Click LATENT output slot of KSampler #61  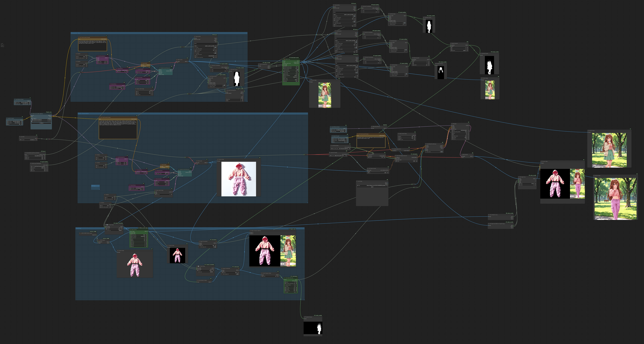[469, 125]
